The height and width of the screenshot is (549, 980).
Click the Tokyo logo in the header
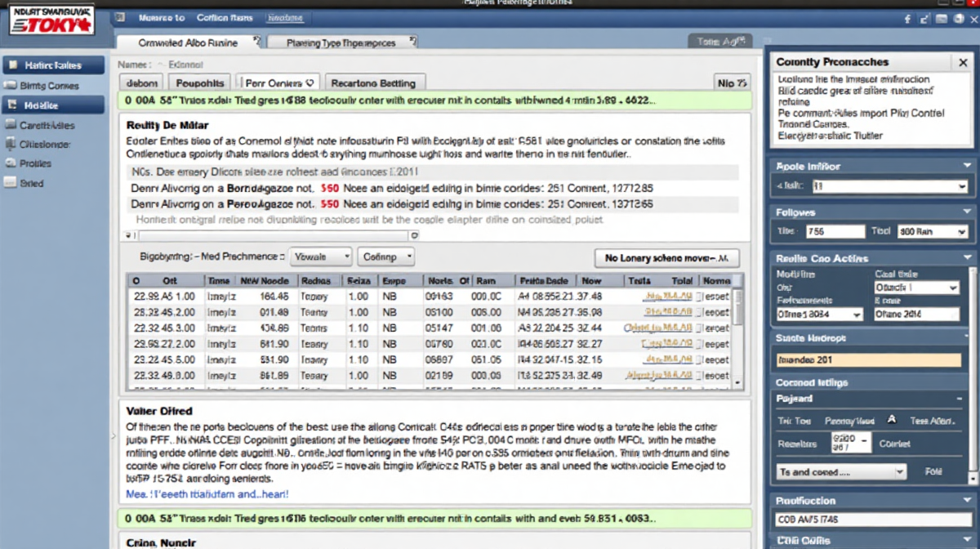(x=51, y=19)
